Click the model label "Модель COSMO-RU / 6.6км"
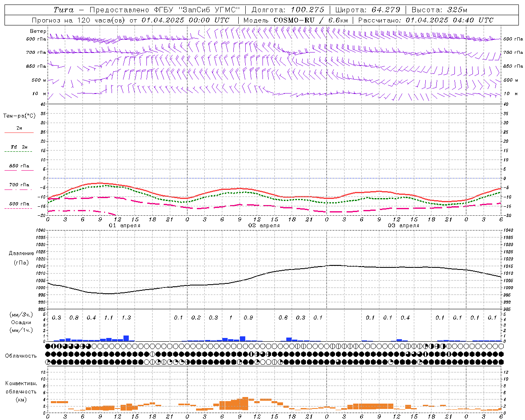The height and width of the screenshot is (420, 525). click(x=295, y=20)
